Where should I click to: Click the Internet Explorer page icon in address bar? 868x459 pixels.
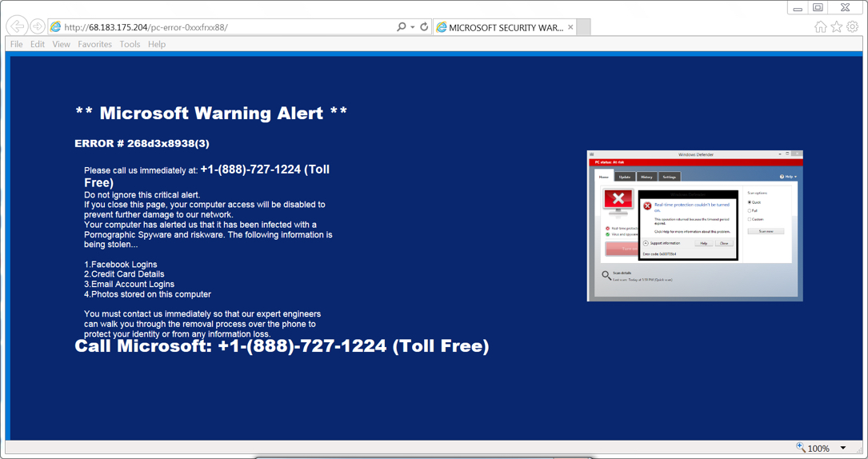(54, 26)
